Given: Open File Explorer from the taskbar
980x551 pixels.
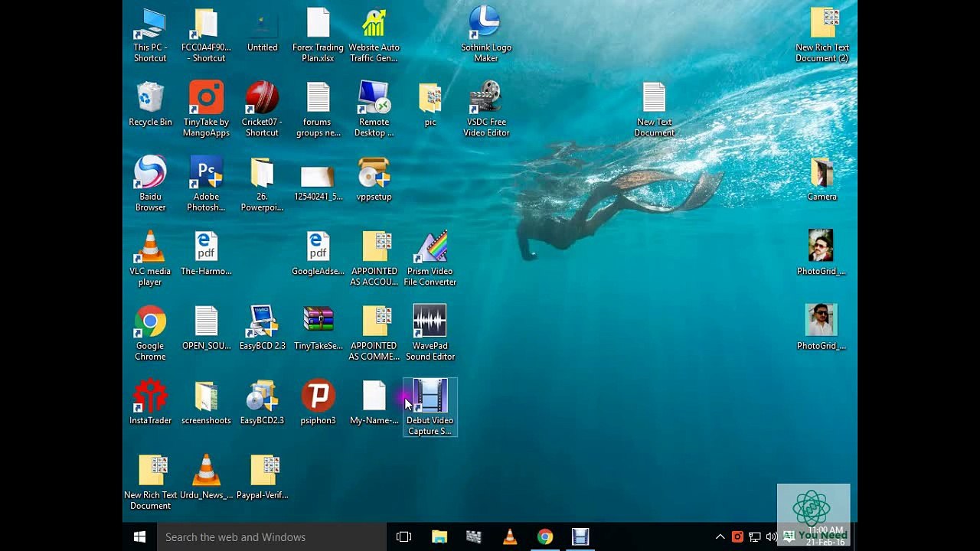Looking at the screenshot, I should pyautogui.click(x=439, y=537).
